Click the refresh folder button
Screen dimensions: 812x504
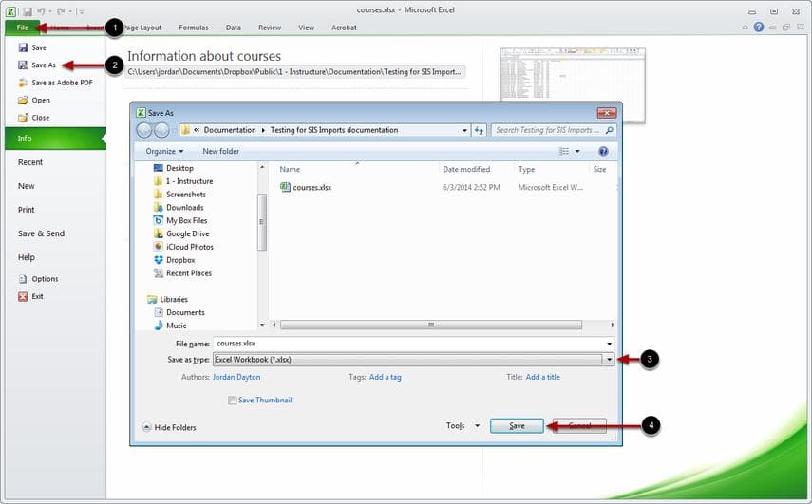click(x=479, y=130)
